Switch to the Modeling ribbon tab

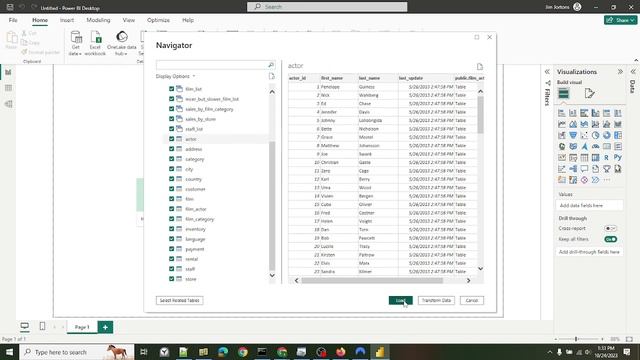tap(98, 20)
